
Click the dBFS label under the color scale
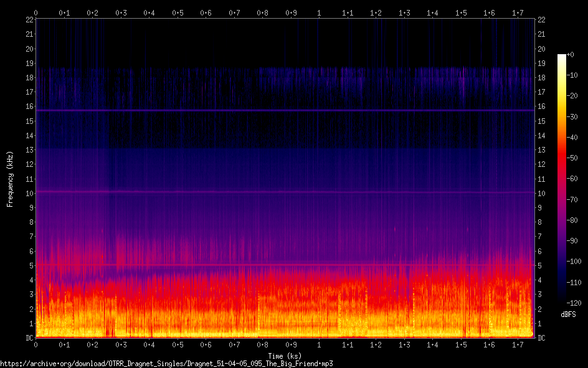[568, 314]
